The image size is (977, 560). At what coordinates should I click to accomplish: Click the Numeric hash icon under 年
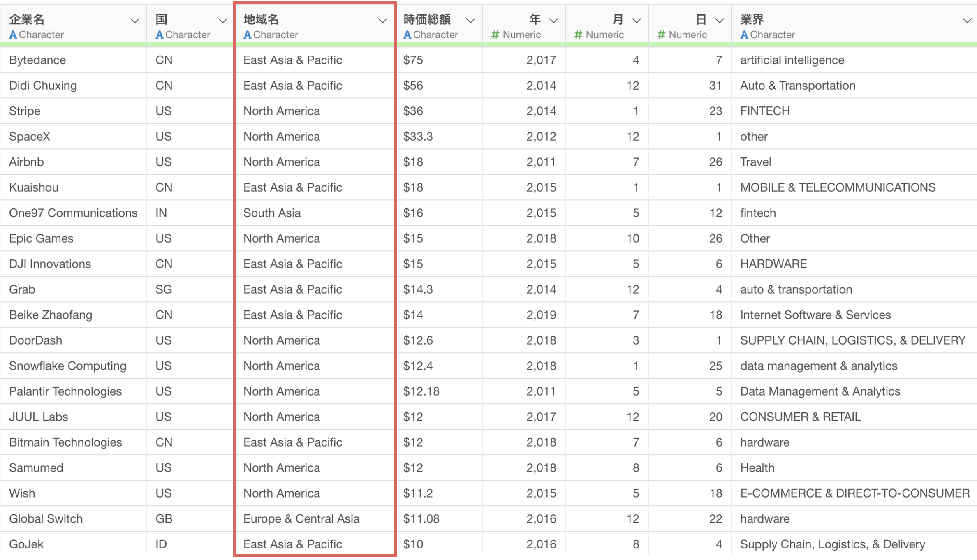495,35
